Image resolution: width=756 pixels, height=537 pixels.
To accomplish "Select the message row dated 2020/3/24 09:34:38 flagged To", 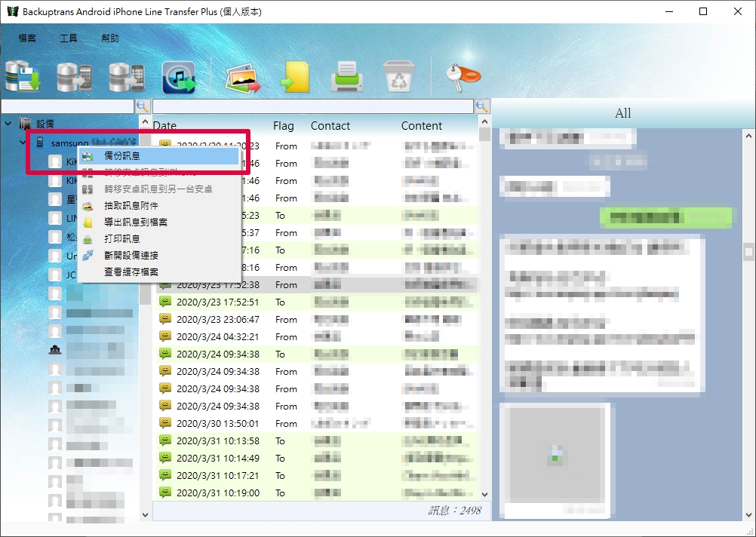I will click(316, 354).
